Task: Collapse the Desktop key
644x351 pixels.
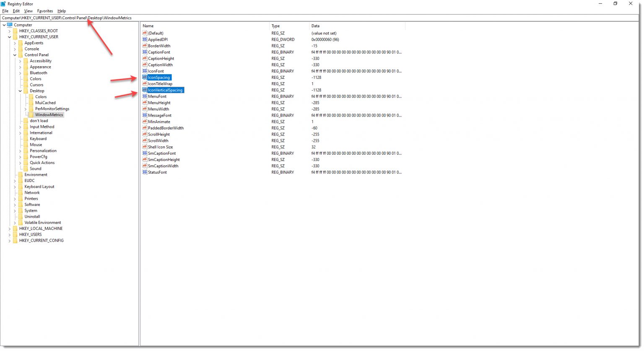Action: tap(20, 91)
